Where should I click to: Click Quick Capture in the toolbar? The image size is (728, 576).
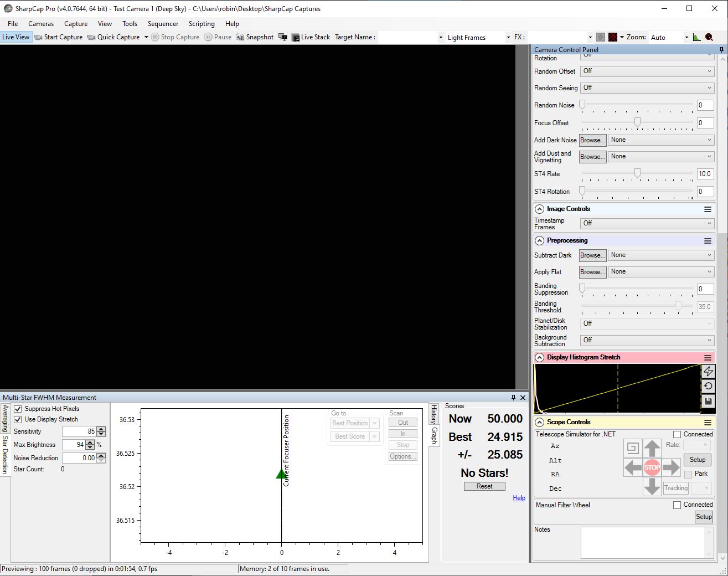tap(113, 37)
